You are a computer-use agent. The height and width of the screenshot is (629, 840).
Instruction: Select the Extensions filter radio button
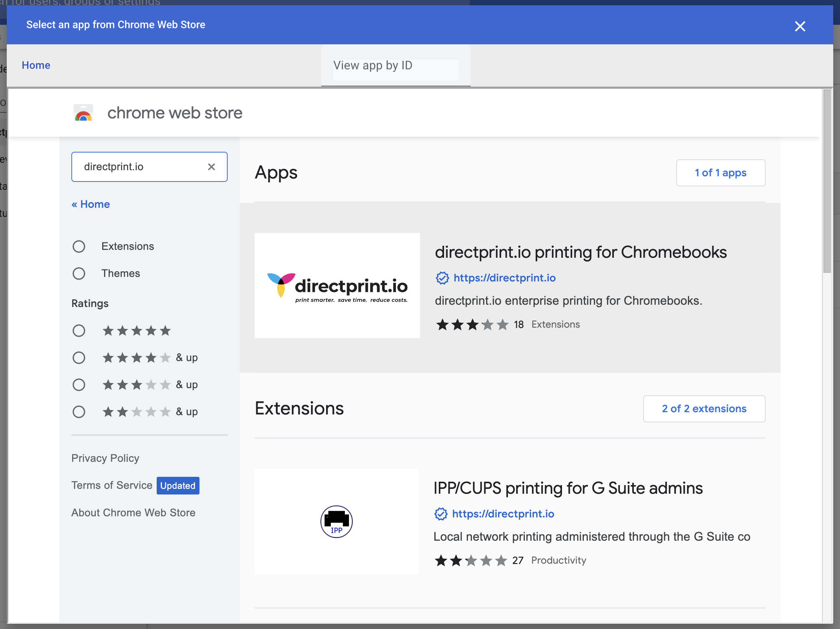79,246
